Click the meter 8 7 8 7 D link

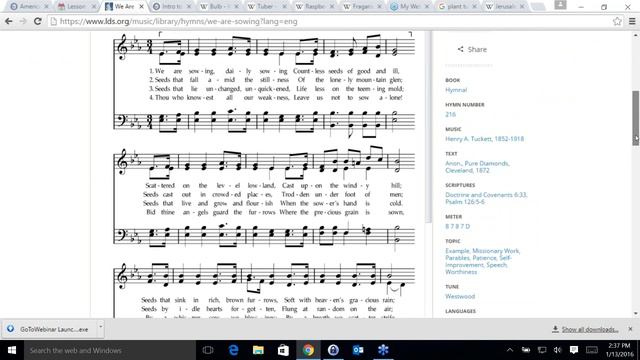457,226
